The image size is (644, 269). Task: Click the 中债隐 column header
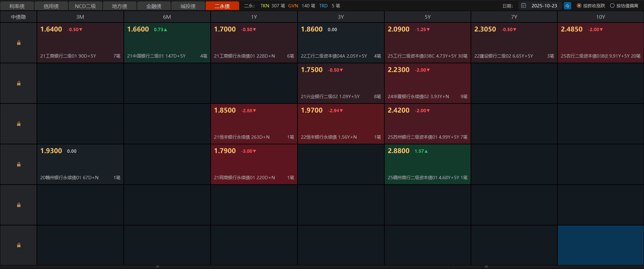(x=18, y=17)
